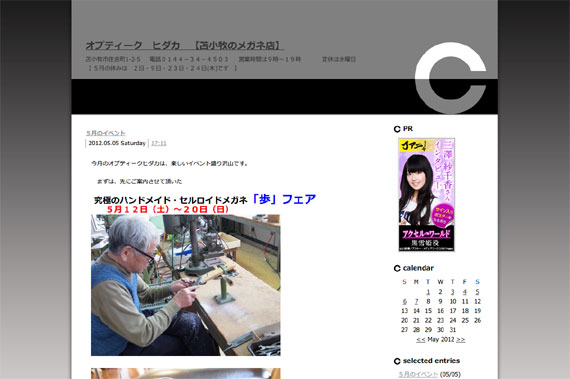Click the red date range 5月12日(土)〜20日(日)
This screenshot has height=379, width=570.
point(168,209)
